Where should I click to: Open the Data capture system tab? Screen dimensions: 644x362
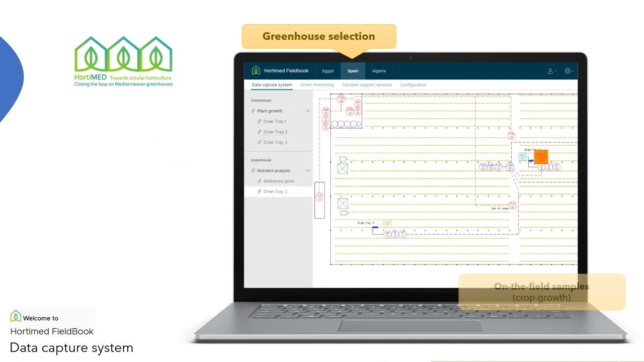point(272,85)
